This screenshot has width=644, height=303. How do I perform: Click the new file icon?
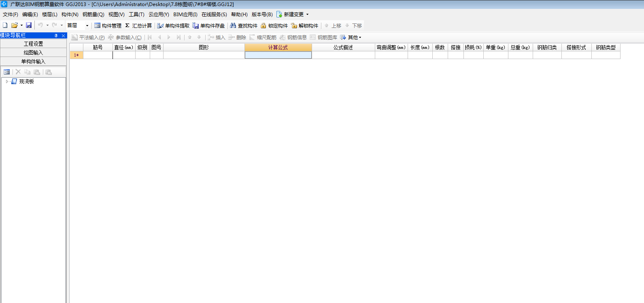coord(5,25)
